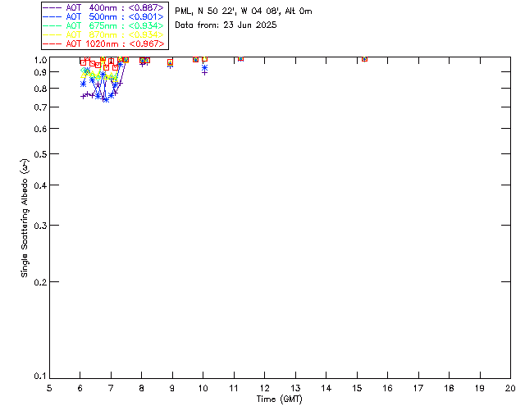Click the AOT 400nm legend entry
The image size is (525, 420).
pyautogui.click(x=103, y=7)
